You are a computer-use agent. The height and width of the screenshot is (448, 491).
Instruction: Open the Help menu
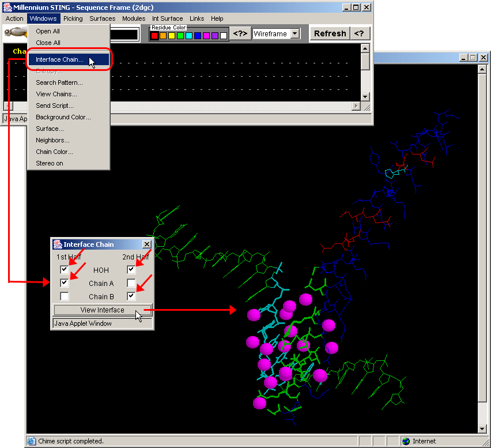tap(217, 18)
